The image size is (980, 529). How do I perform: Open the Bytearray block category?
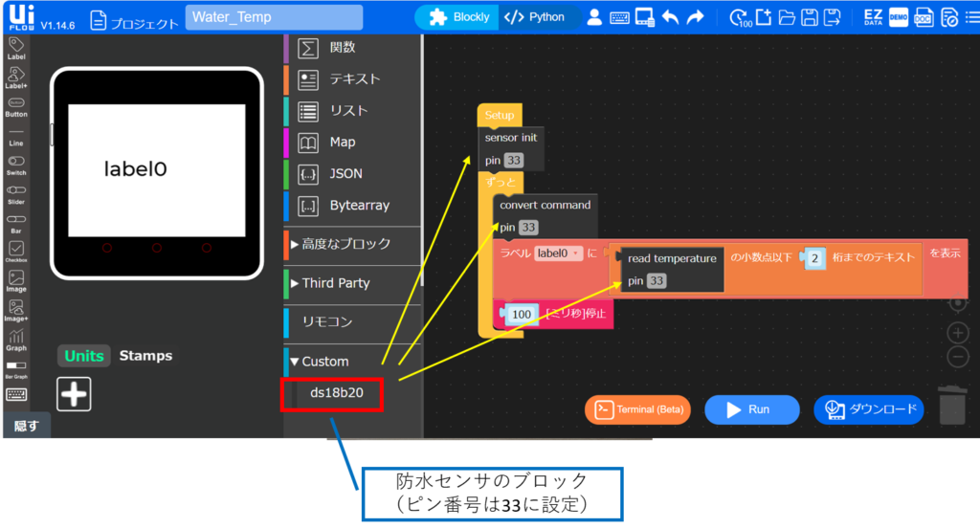[x=353, y=206]
